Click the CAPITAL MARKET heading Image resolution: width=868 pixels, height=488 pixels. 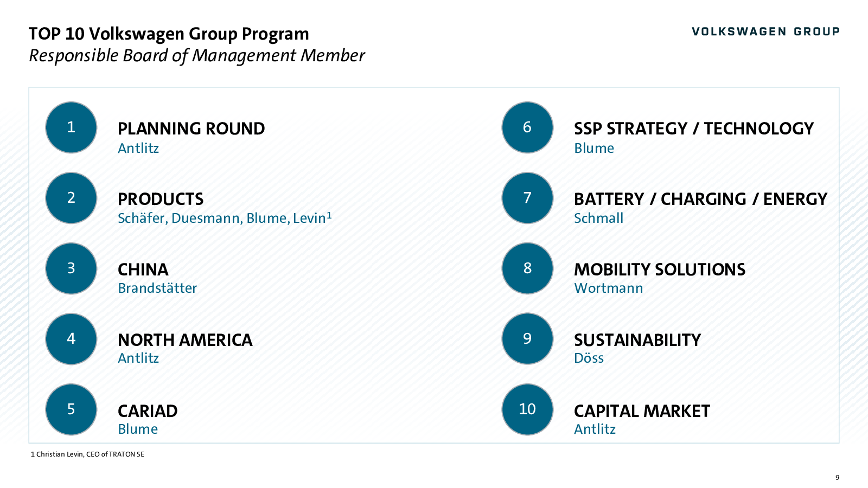(642, 412)
